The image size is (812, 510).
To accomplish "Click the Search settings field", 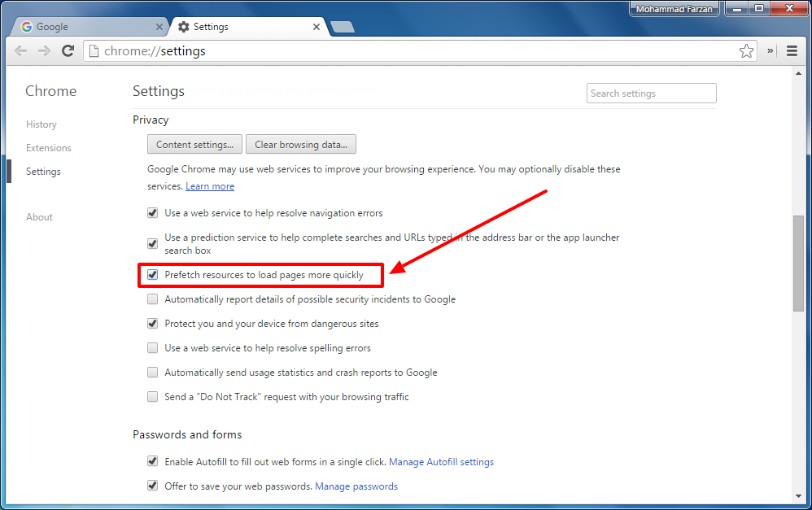I will tap(652, 94).
